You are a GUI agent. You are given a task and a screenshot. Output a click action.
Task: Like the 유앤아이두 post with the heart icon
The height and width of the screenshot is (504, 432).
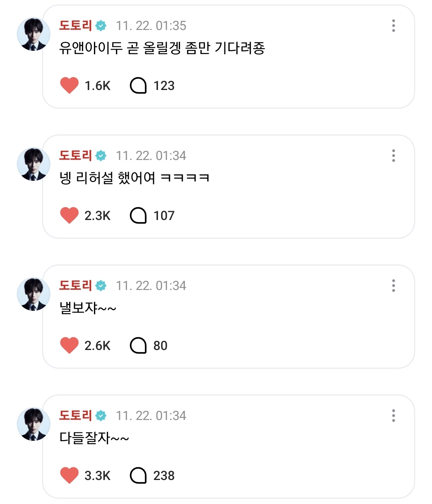point(69,86)
